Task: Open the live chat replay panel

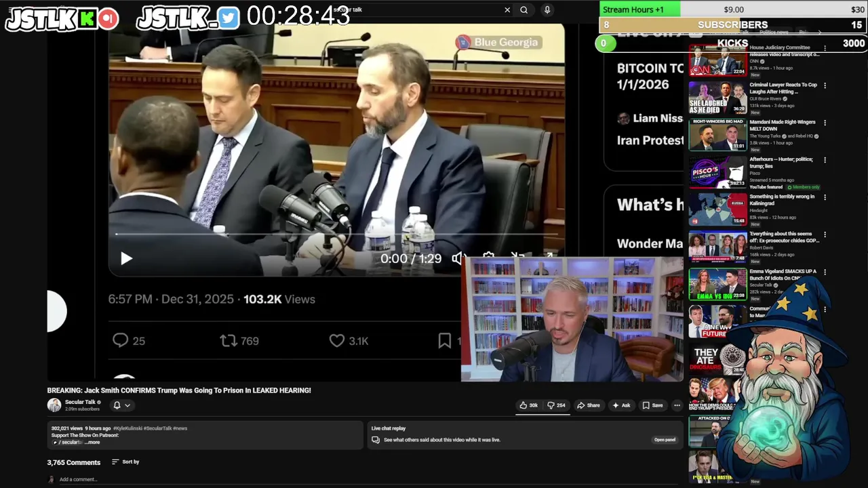Action: tap(665, 440)
